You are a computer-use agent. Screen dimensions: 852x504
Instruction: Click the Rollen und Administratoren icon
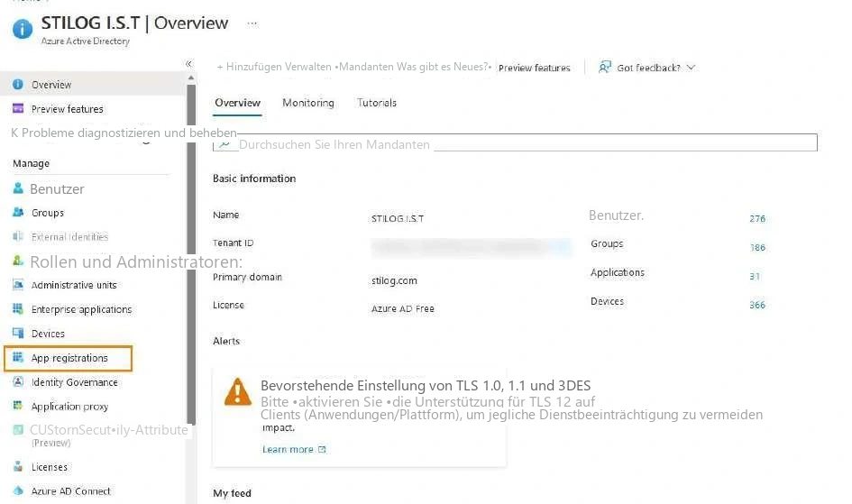pos(18,261)
